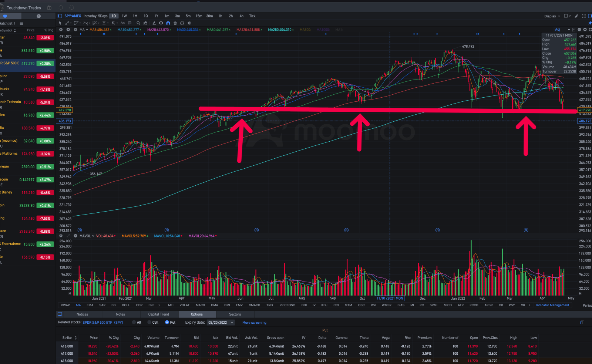Open the MAVOL indicator type dropdown
The width and height of the screenshot is (592, 364).
(x=87, y=236)
